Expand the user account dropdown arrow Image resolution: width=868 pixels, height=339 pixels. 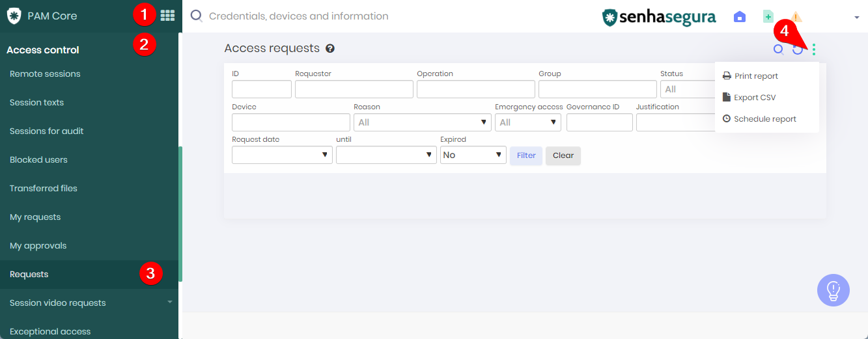pyautogui.click(x=857, y=18)
